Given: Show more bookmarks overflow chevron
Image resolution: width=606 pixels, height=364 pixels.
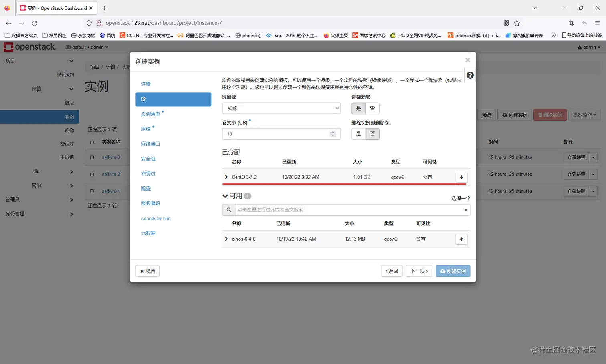Looking at the screenshot, I should click(553, 35).
